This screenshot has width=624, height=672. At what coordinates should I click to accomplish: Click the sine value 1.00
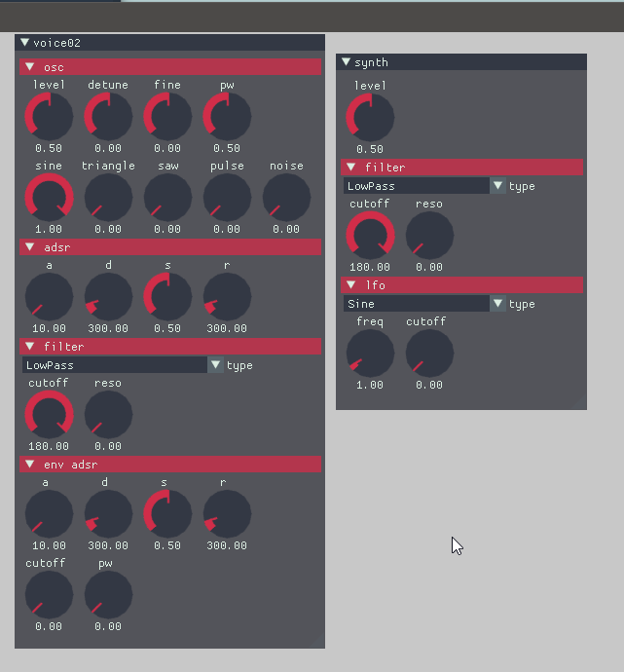[49, 229]
